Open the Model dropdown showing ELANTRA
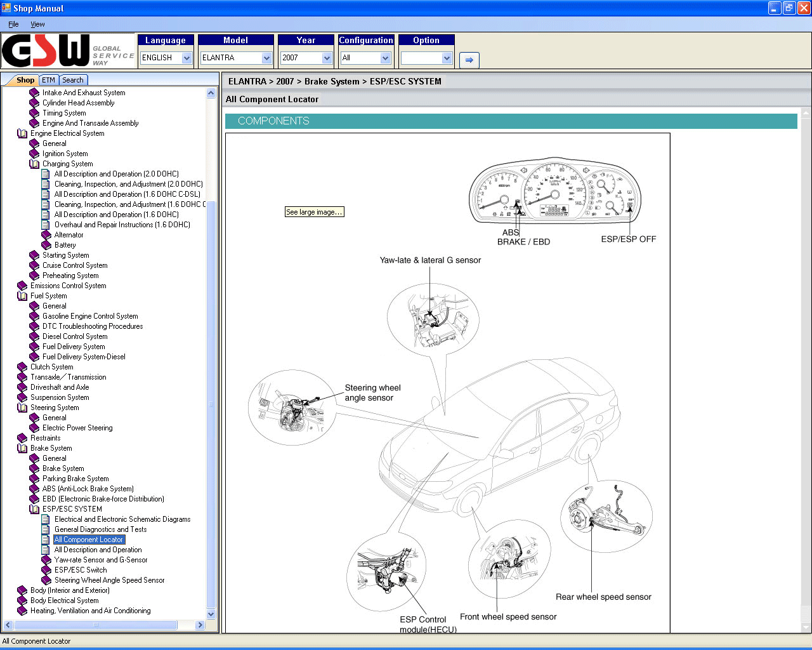This screenshot has height=650, width=812. [266, 58]
